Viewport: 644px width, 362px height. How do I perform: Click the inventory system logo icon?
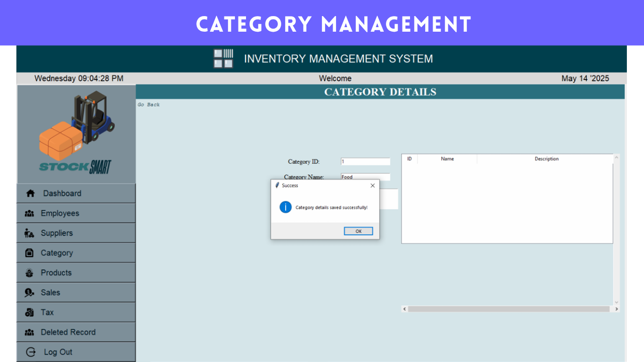coord(223,58)
